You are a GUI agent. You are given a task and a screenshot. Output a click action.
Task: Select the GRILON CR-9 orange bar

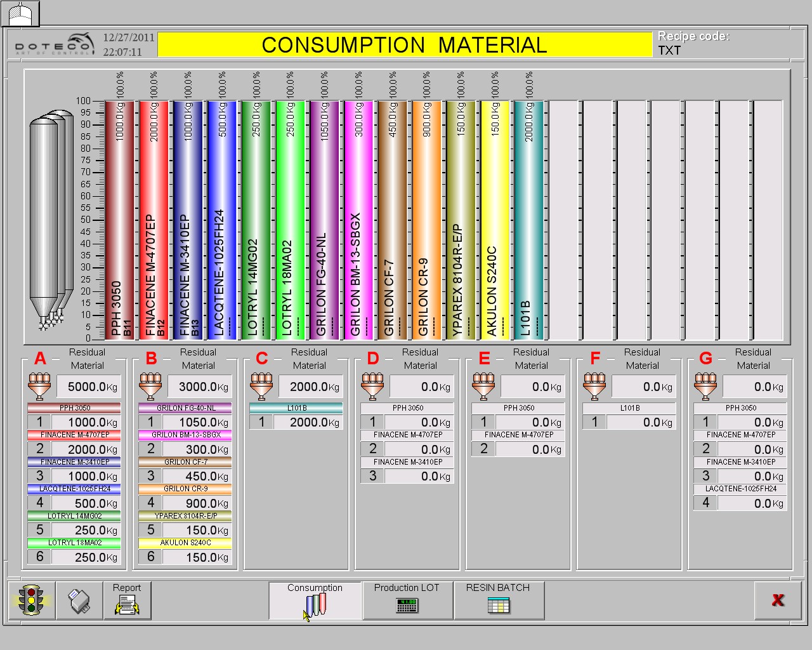pos(427,220)
